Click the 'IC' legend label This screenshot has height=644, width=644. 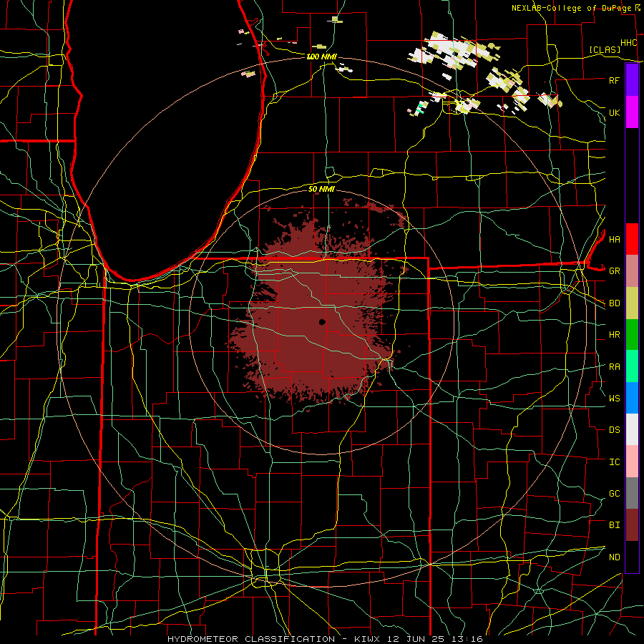[614, 462]
